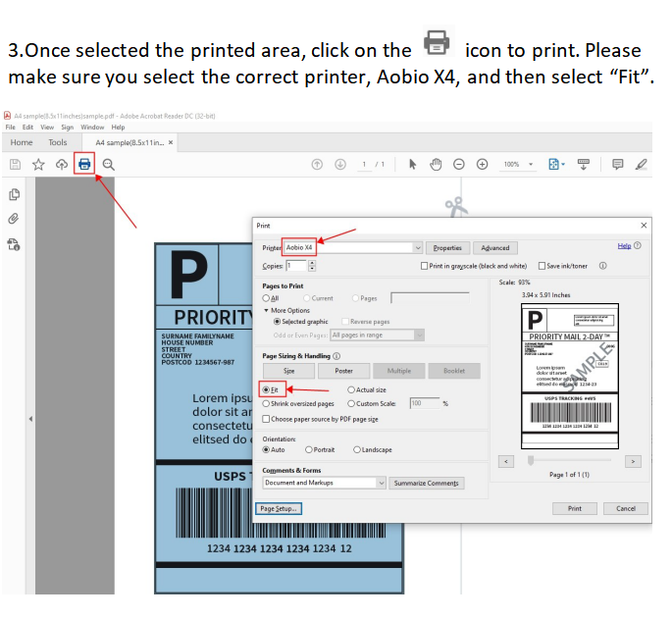
Task: Open page thumbnails panel icon
Action: pos(14,194)
